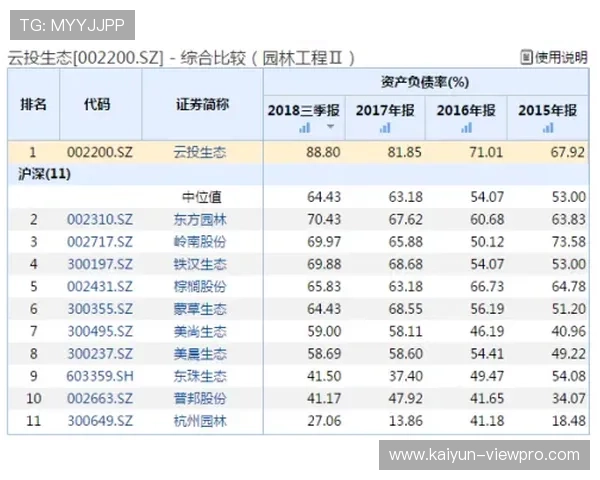Open the 蒙草生态 company link

[x=200, y=309]
